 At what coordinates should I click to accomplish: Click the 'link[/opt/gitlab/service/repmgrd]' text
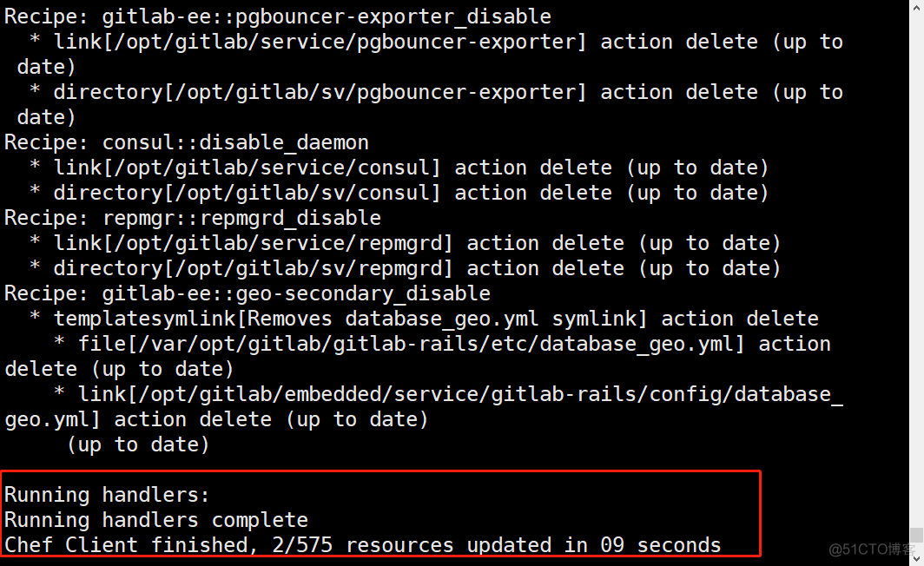pos(254,243)
